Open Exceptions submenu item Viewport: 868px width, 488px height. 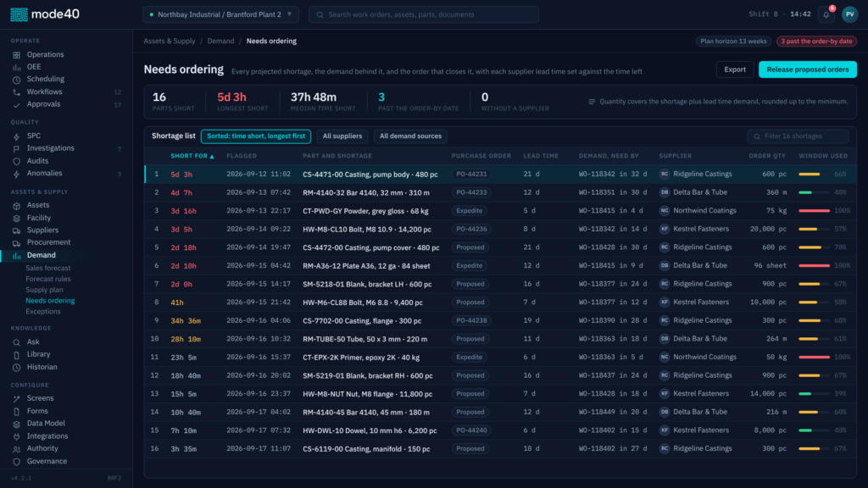[42, 312]
